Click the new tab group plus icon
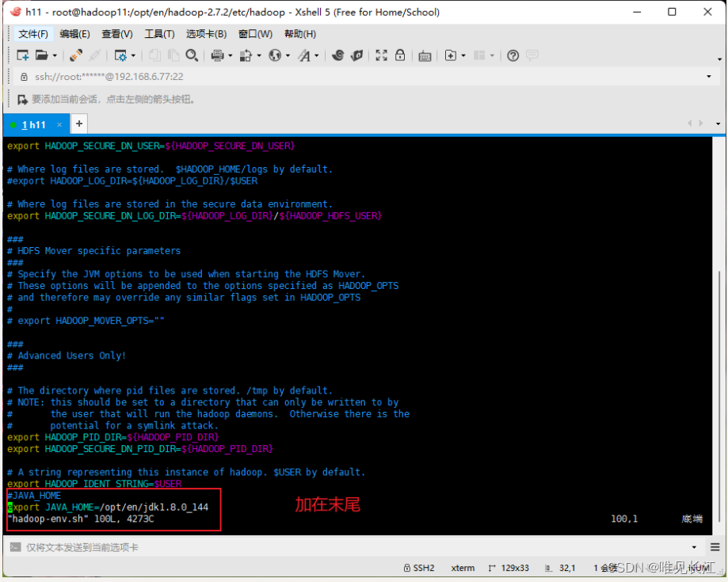728x582 pixels. [451, 55]
